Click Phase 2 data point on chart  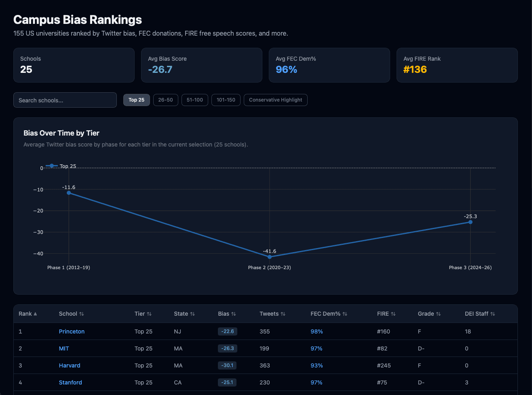point(270,257)
